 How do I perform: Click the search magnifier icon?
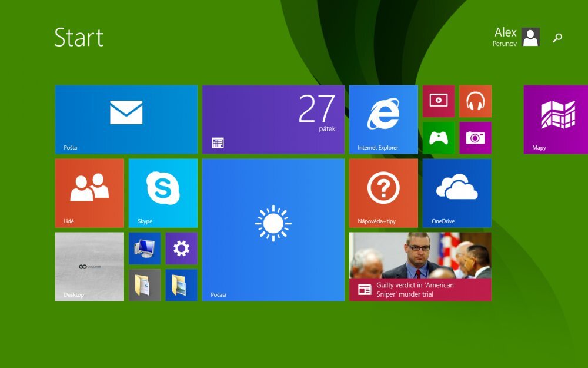557,38
